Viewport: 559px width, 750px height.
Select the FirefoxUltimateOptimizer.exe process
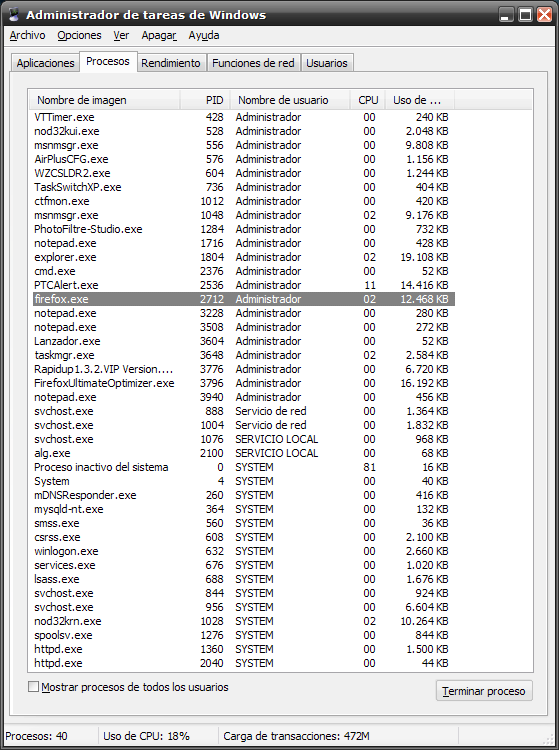pos(243,383)
